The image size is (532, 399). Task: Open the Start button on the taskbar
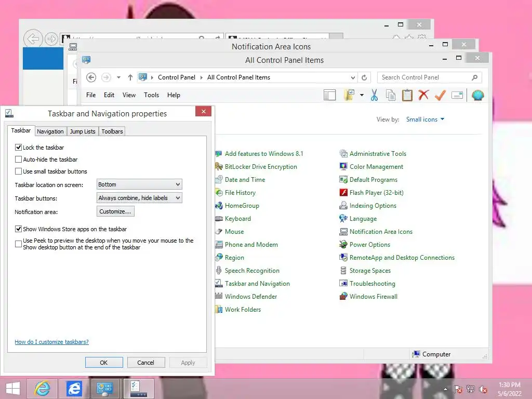click(x=13, y=389)
